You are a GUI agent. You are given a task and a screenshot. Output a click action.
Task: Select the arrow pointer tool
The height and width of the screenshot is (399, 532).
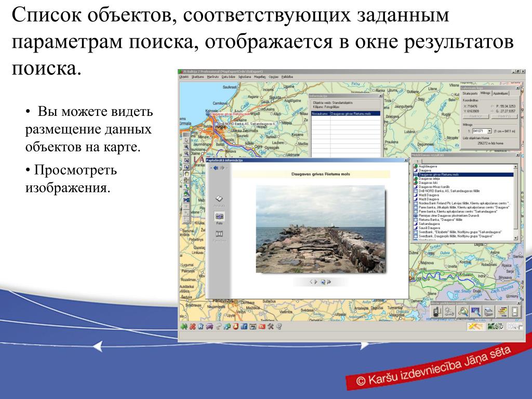tap(187, 140)
